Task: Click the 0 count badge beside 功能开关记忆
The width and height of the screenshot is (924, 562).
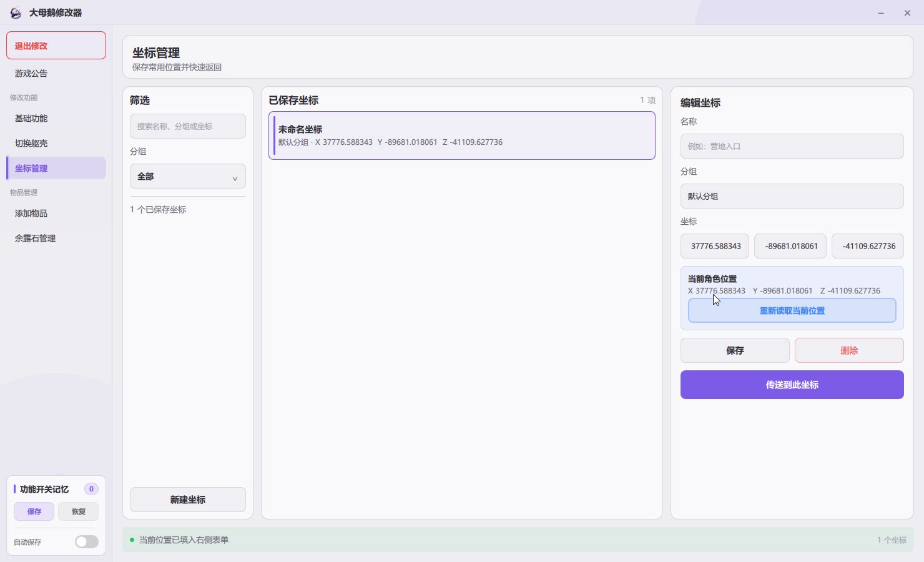Action: (91, 489)
